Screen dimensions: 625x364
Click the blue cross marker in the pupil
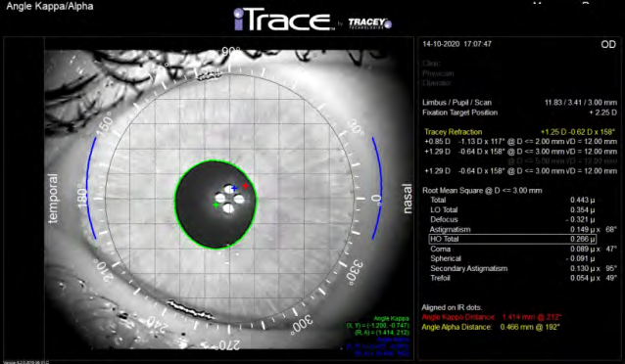pos(234,188)
